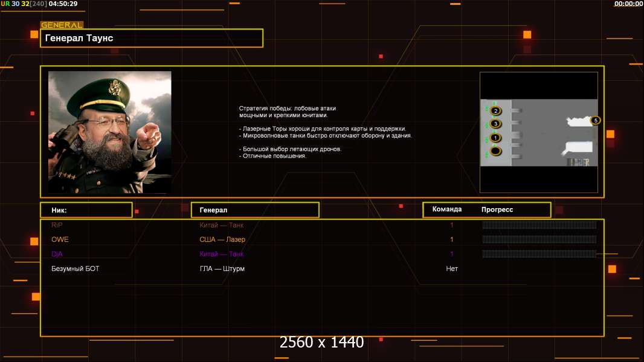
Task: Click the 'UR' indicator in the top bar
Action: coord(5,4)
